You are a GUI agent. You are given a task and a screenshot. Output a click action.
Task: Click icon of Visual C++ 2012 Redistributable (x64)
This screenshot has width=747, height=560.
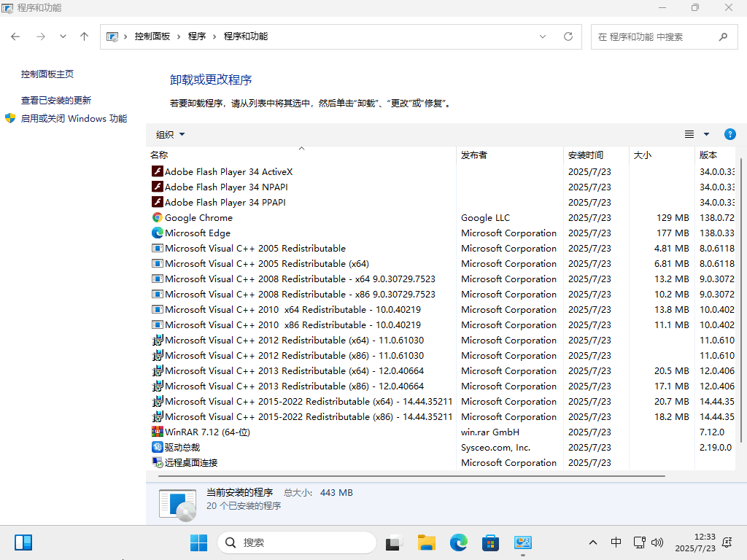[x=158, y=340]
